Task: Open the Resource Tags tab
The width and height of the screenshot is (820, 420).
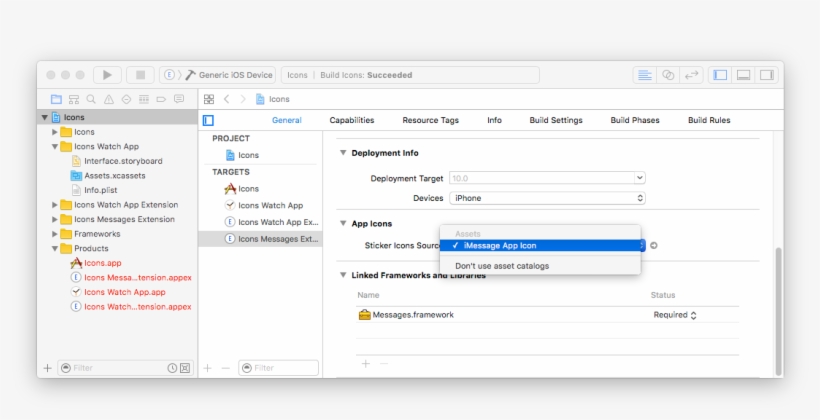Action: tap(430, 120)
